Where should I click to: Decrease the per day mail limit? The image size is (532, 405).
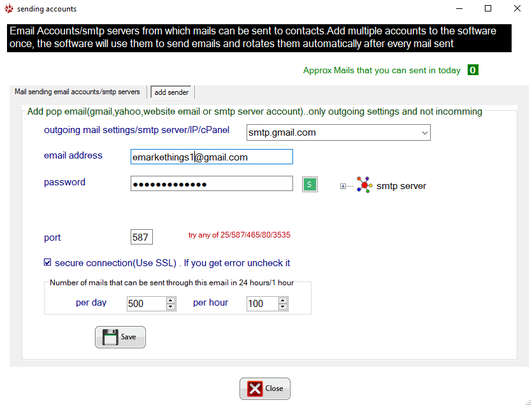tap(170, 307)
